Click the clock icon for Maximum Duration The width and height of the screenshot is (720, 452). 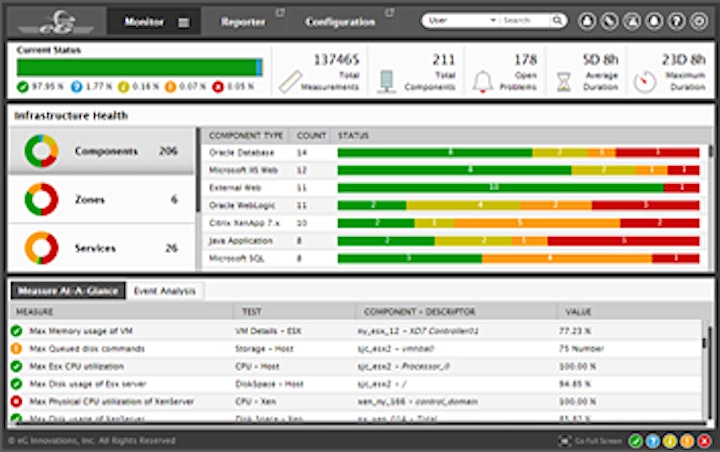coord(645,82)
